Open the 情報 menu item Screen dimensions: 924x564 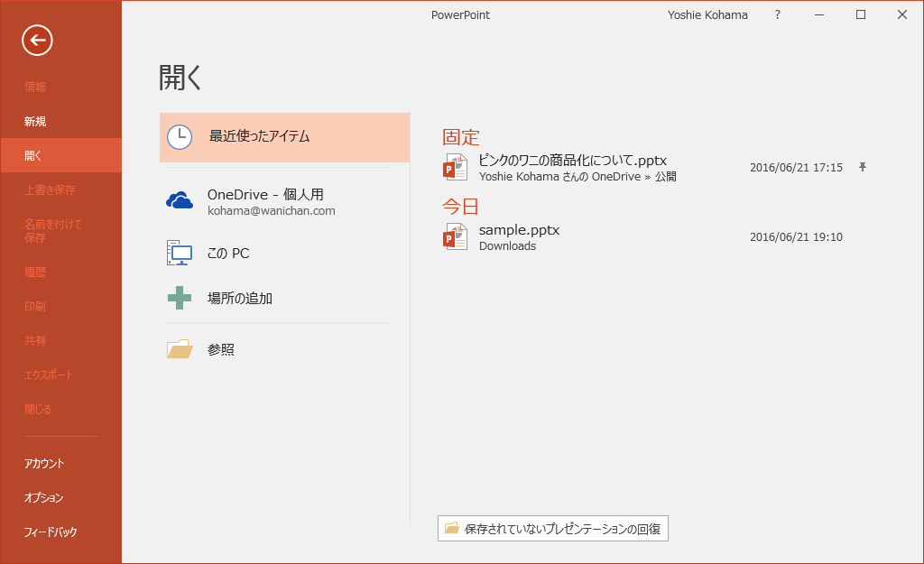[35, 87]
